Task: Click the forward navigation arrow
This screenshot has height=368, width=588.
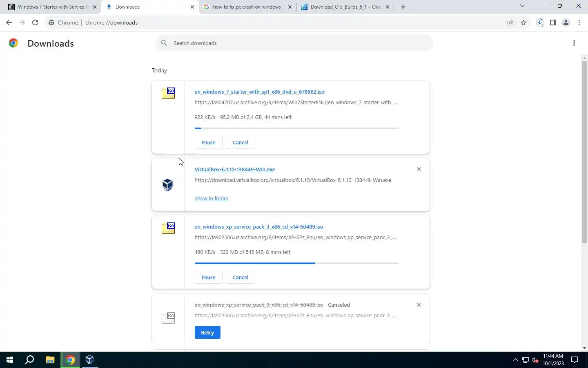Action: (x=22, y=22)
